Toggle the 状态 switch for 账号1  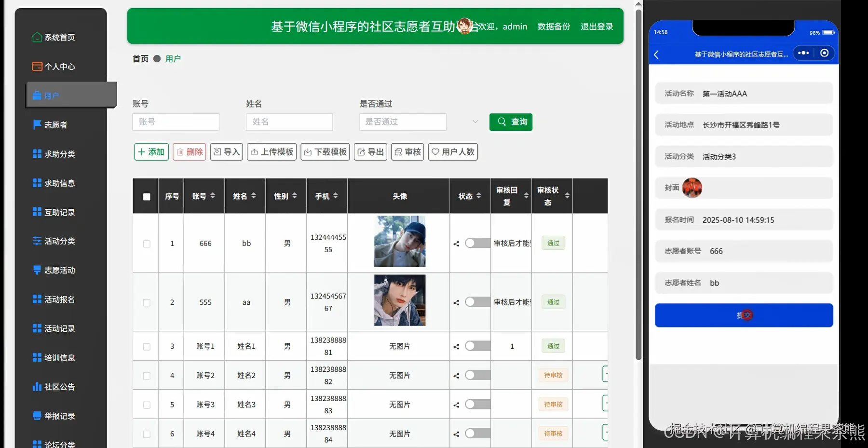point(477,346)
